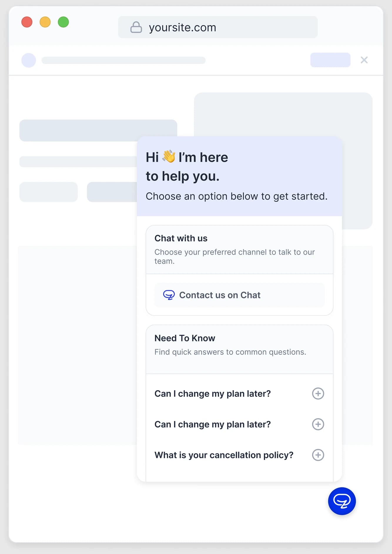Click the green window control dot
Image resolution: width=392 pixels, height=554 pixels.
tap(63, 22)
